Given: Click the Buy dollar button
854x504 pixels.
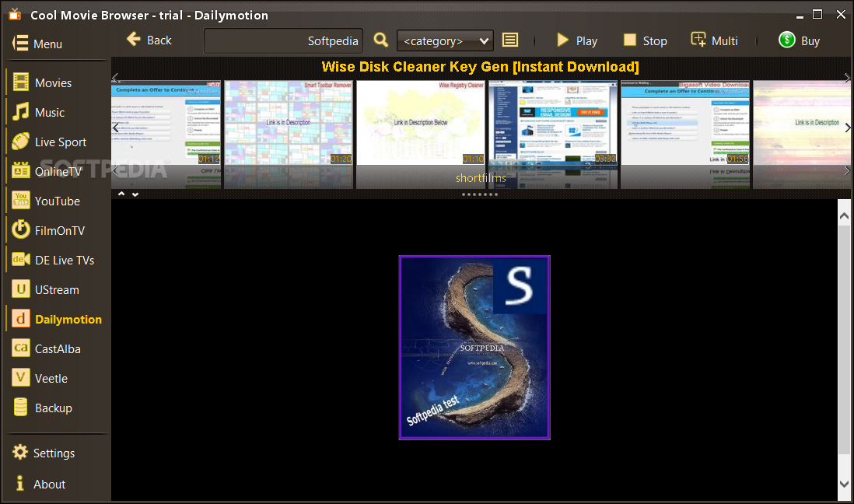Looking at the screenshot, I should point(799,40).
